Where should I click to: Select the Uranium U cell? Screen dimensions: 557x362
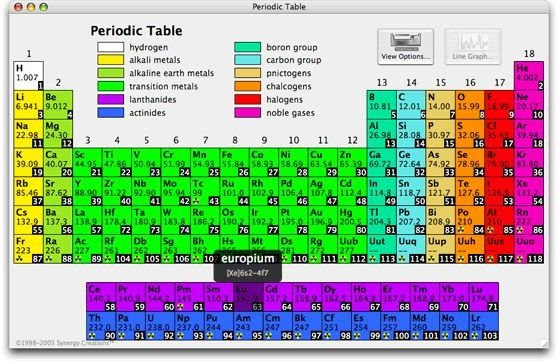point(160,326)
